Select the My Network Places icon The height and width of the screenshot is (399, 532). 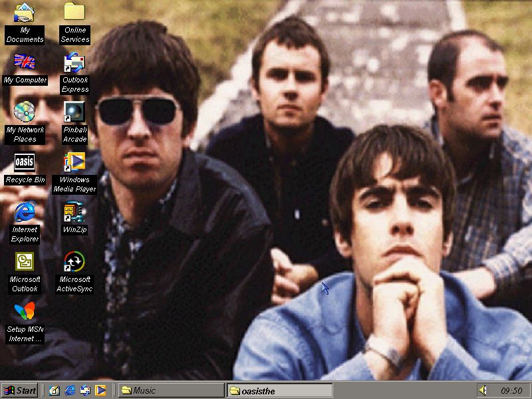25,111
